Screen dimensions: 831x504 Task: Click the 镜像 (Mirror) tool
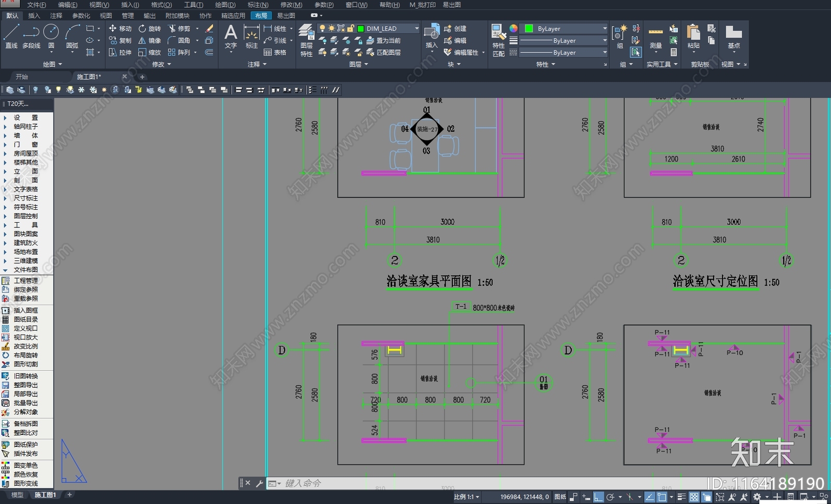point(150,40)
